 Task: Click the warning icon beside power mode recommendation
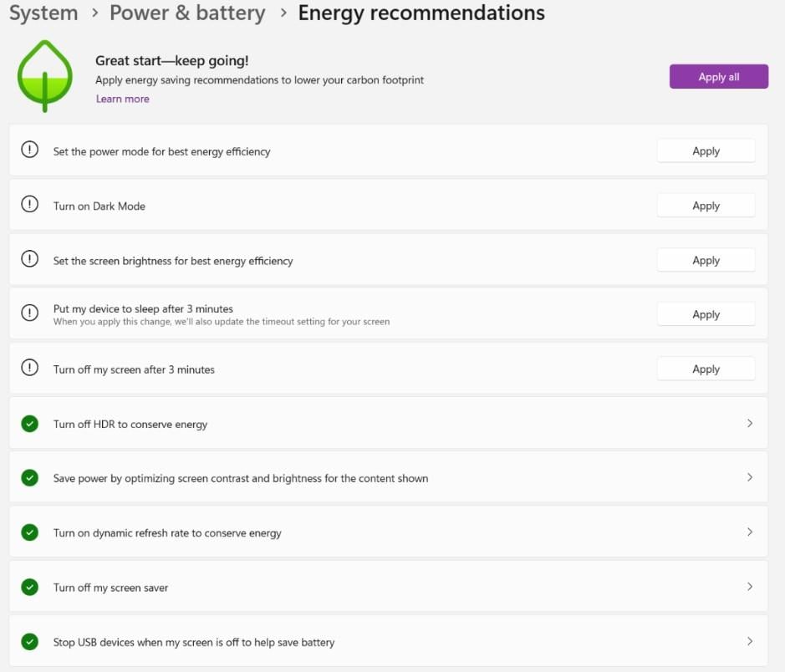pyautogui.click(x=29, y=150)
